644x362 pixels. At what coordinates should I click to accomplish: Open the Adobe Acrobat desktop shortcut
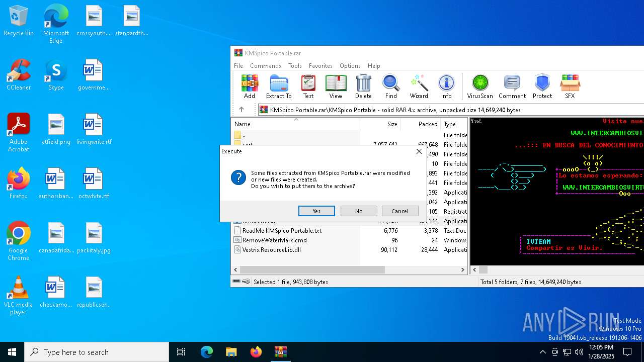click(x=19, y=133)
